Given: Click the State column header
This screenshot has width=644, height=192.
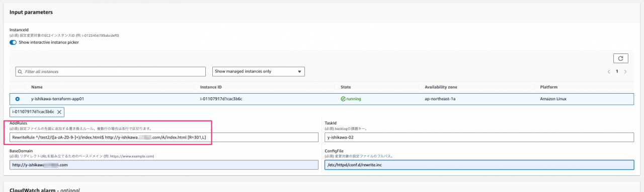Looking at the screenshot, I should tap(346, 87).
